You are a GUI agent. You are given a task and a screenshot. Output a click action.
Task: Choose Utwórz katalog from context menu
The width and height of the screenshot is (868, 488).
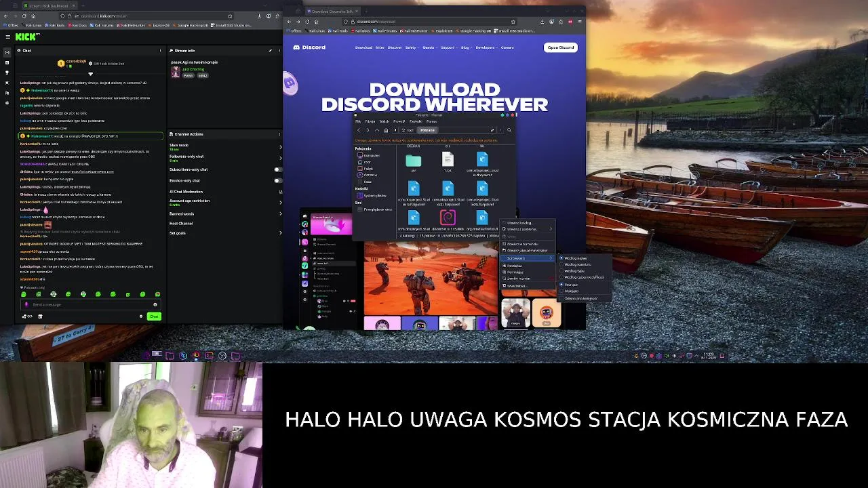tap(528, 223)
